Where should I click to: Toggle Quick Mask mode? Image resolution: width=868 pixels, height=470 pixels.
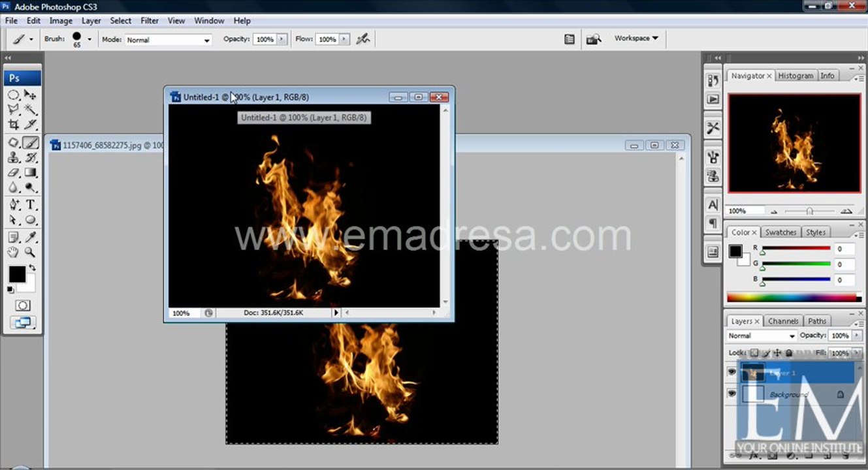23,305
